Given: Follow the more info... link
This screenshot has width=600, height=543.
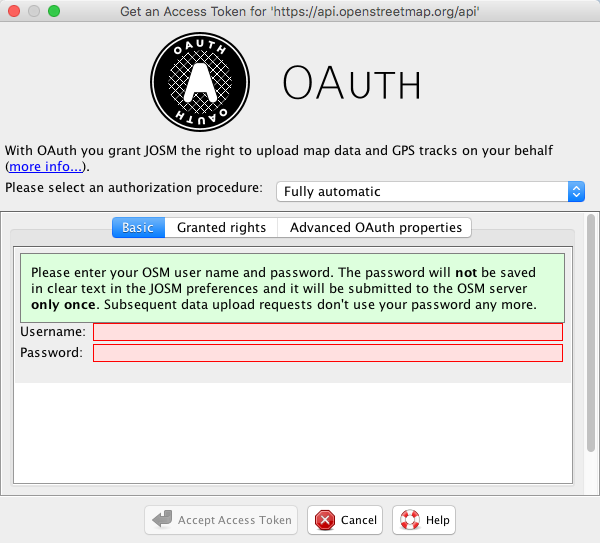Looking at the screenshot, I should pyautogui.click(x=46, y=166).
